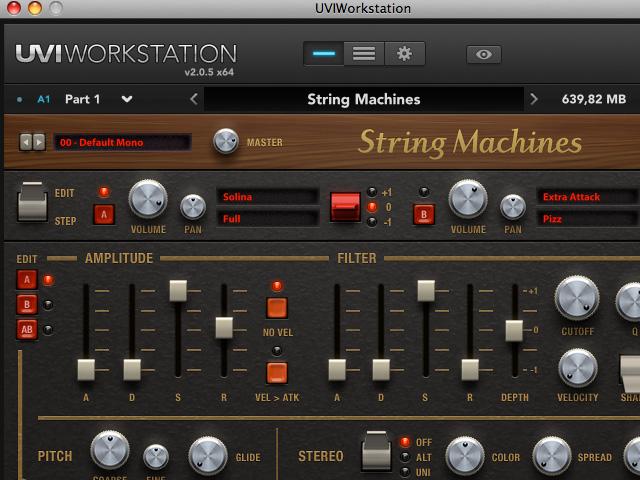
Task: Click the filter Attack slider handle
Action: pyautogui.click(x=337, y=370)
